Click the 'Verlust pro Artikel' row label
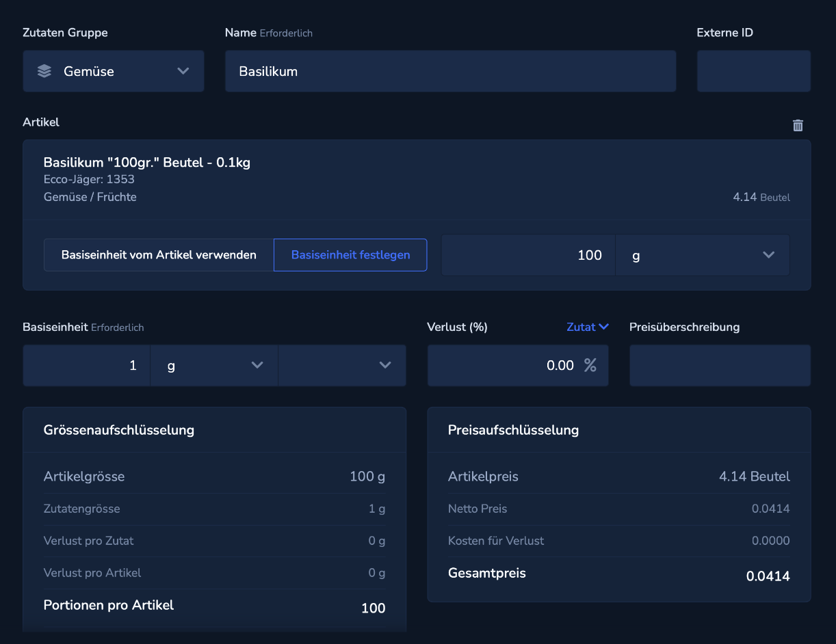Screen dimensions: 836x644 tap(92, 573)
